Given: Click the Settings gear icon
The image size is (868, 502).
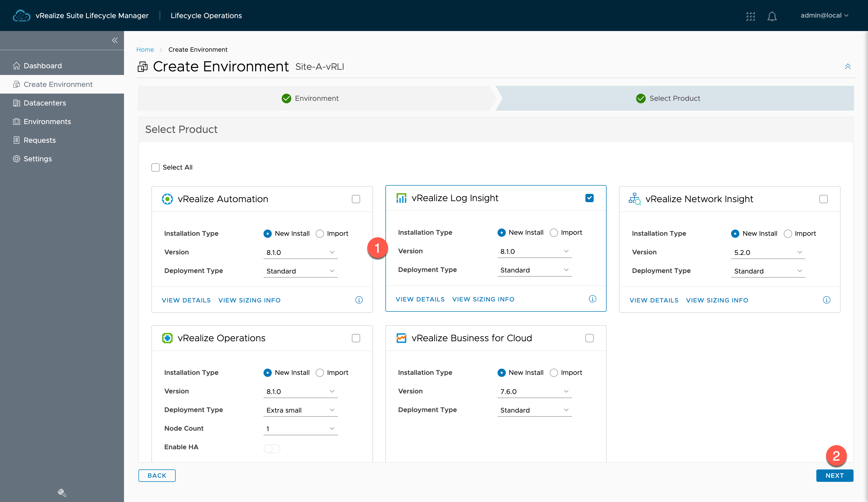Looking at the screenshot, I should (16, 159).
